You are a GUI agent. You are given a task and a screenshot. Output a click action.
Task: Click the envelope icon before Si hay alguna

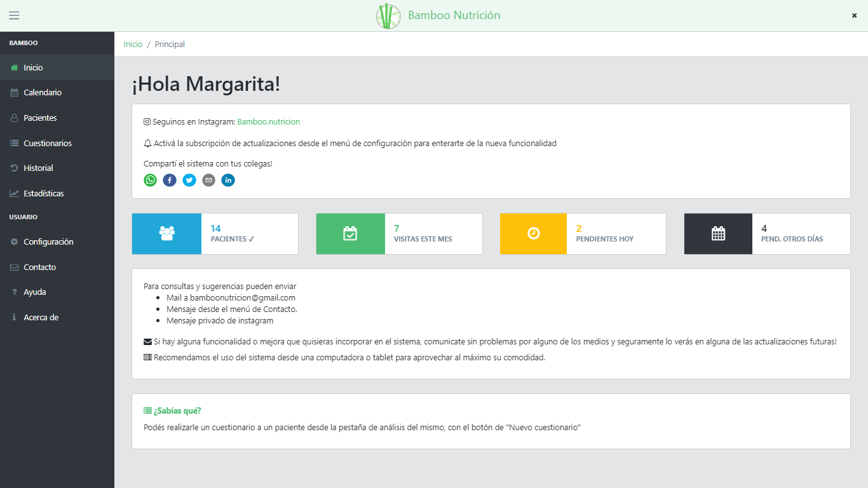147,342
